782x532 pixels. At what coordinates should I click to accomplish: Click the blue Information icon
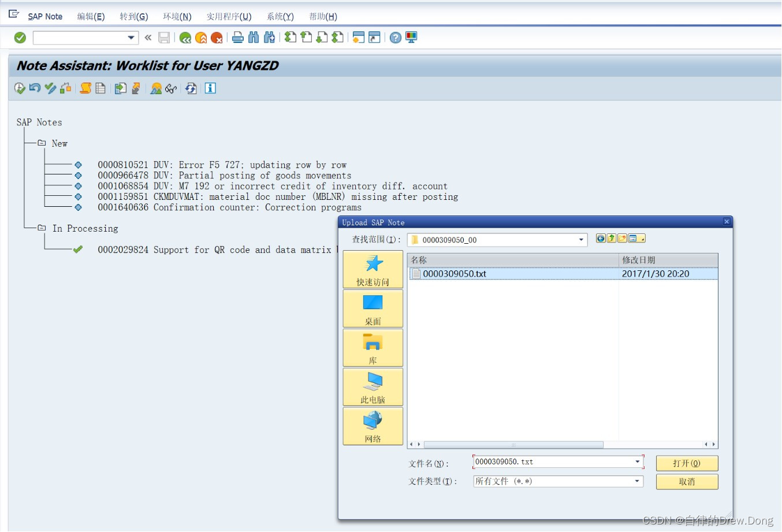click(x=210, y=88)
